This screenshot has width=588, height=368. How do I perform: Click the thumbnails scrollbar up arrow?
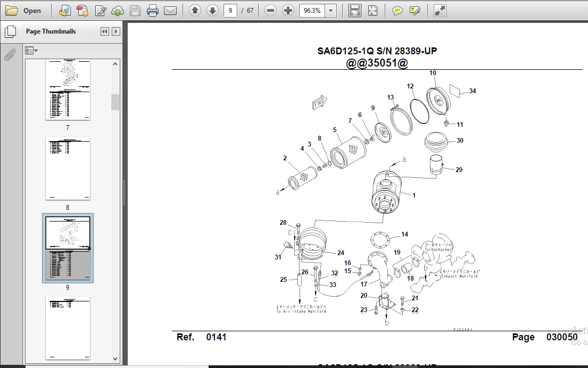coord(115,64)
